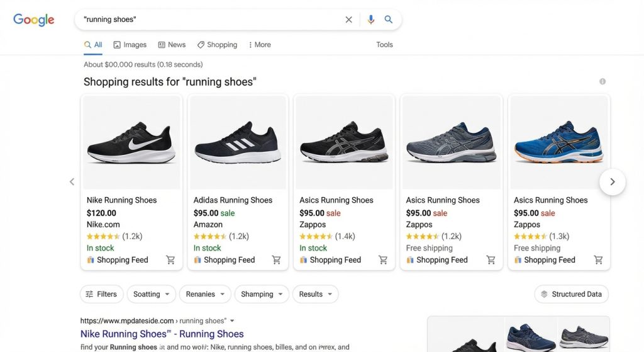
Task: Clear the search box with X icon
Action: coord(348,20)
